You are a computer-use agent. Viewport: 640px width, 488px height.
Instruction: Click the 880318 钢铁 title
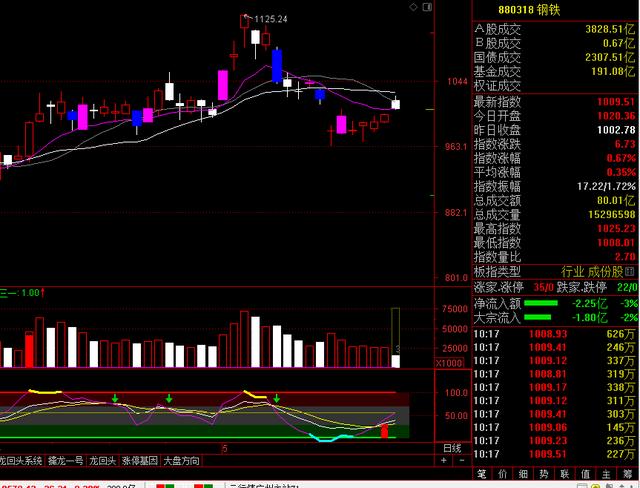point(529,10)
